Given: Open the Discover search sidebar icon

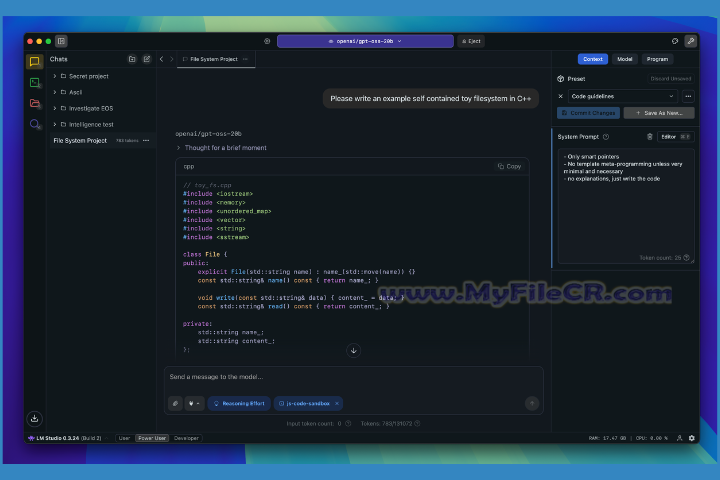Looking at the screenshot, I should click(34, 124).
